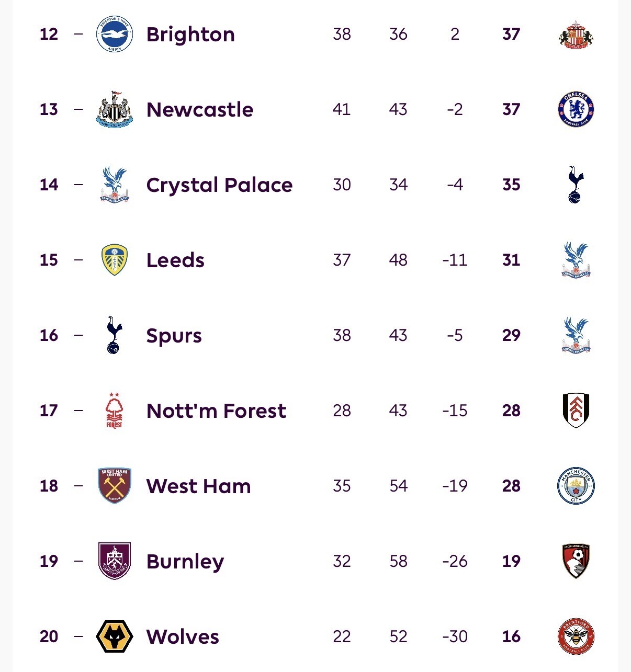Click the Fulham crest in Nott'm Forest's row

click(x=576, y=411)
